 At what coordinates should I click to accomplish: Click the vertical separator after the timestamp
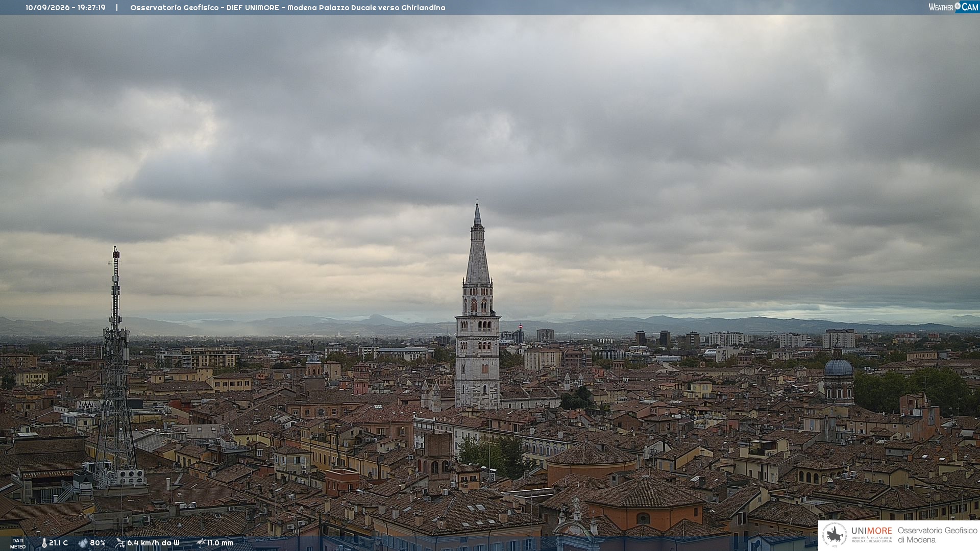pos(117,8)
